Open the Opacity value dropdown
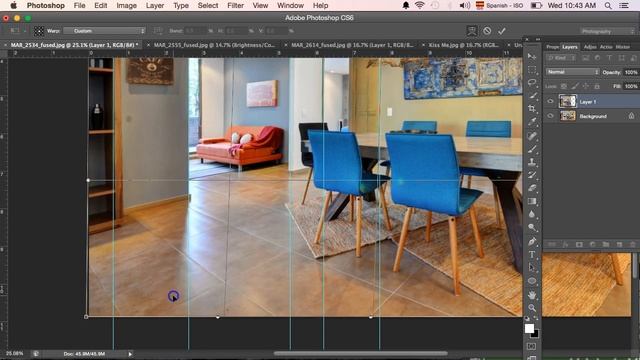 point(631,72)
